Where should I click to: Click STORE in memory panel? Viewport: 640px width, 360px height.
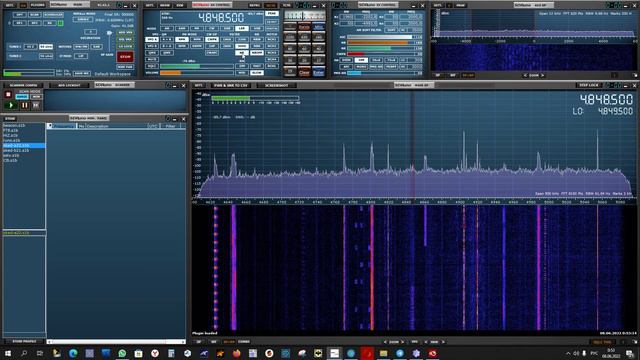(10, 119)
